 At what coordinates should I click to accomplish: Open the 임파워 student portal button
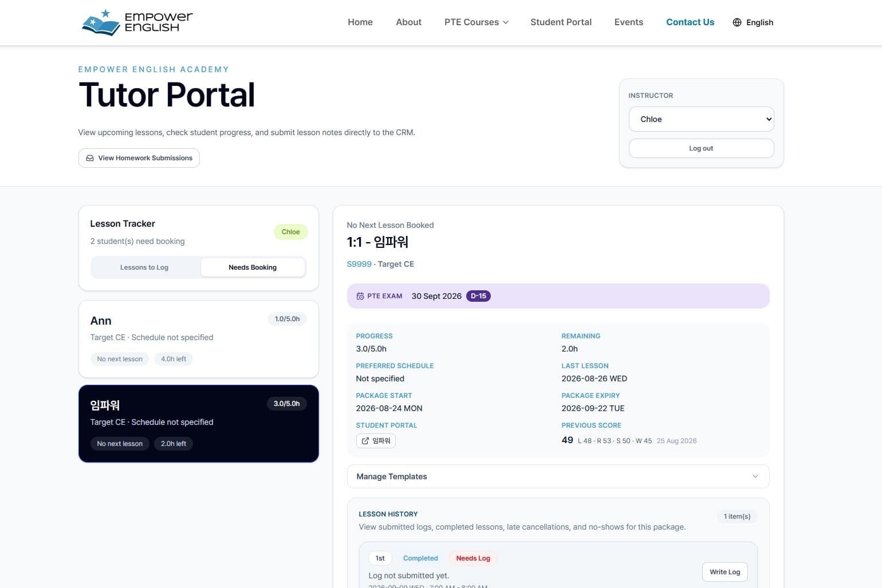pos(376,441)
